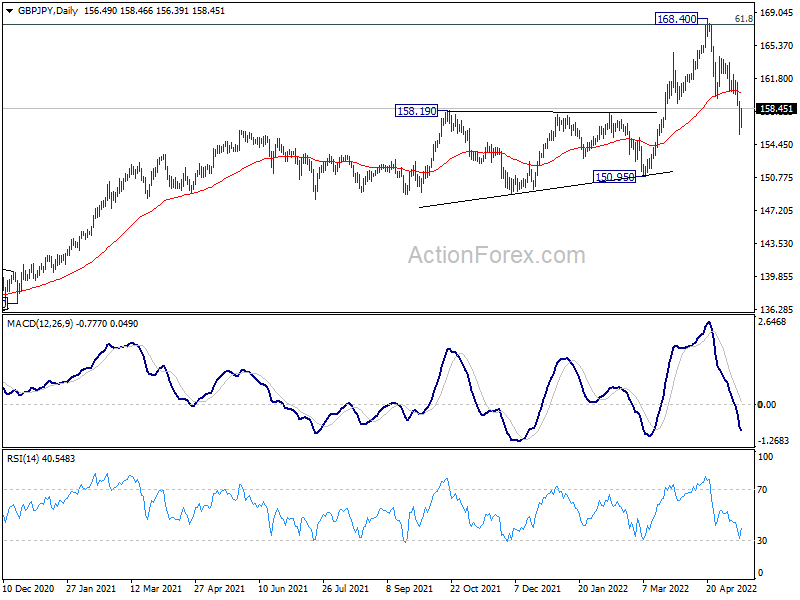The height and width of the screenshot is (600, 800).
Task: Click the RSI(14) indicator label
Action: pos(22,459)
